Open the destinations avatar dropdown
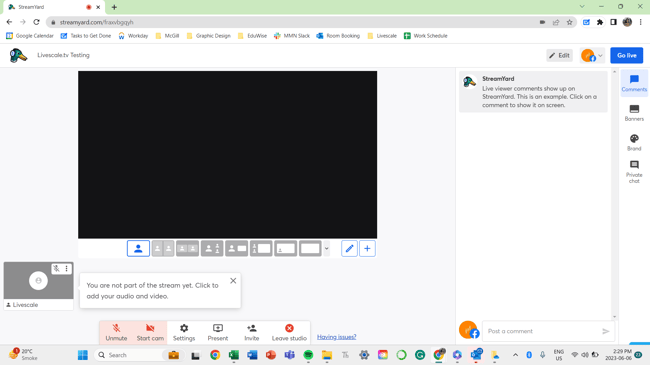 [x=592, y=55]
